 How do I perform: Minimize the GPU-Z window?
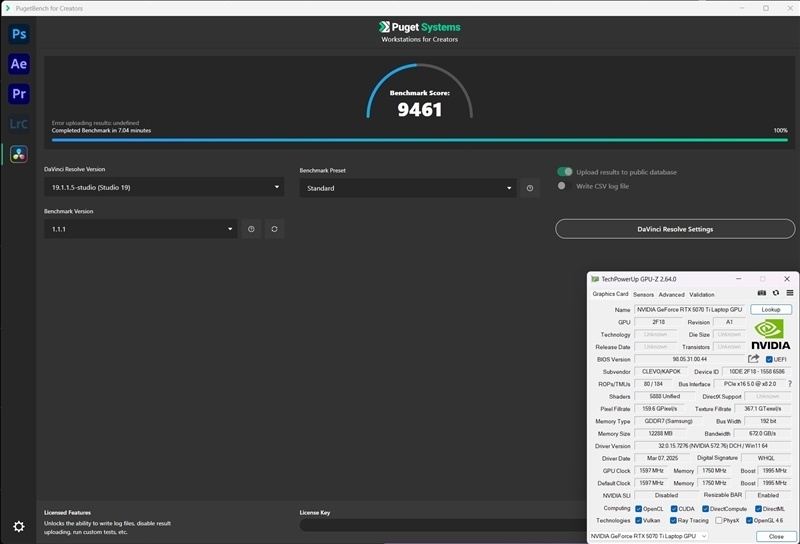738,279
